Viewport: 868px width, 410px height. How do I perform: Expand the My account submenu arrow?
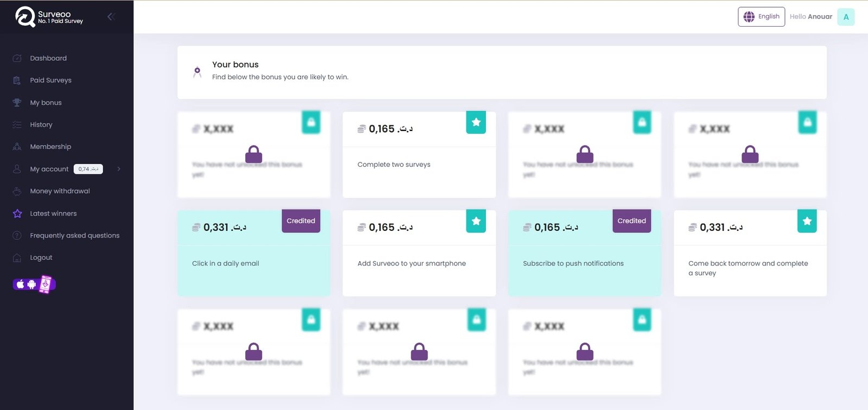coord(119,169)
